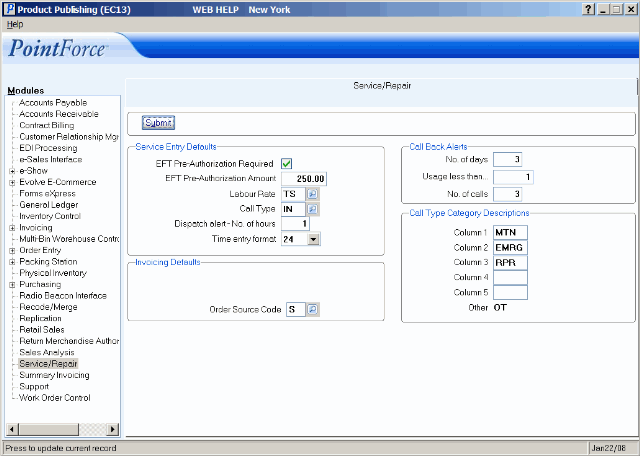Expand the Invoicing module node
Image resolution: width=640 pixels, height=456 pixels.
pyautogui.click(x=12, y=228)
